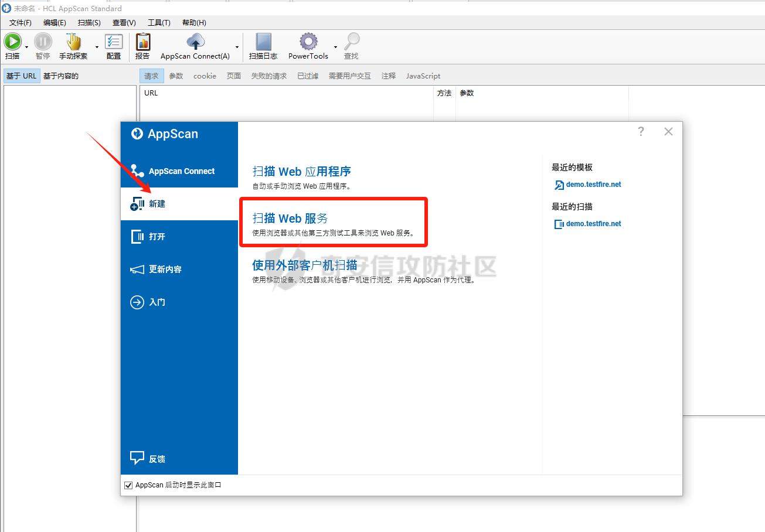Open the Configuration (配置) checklist icon
765x532 pixels.
coord(114,42)
